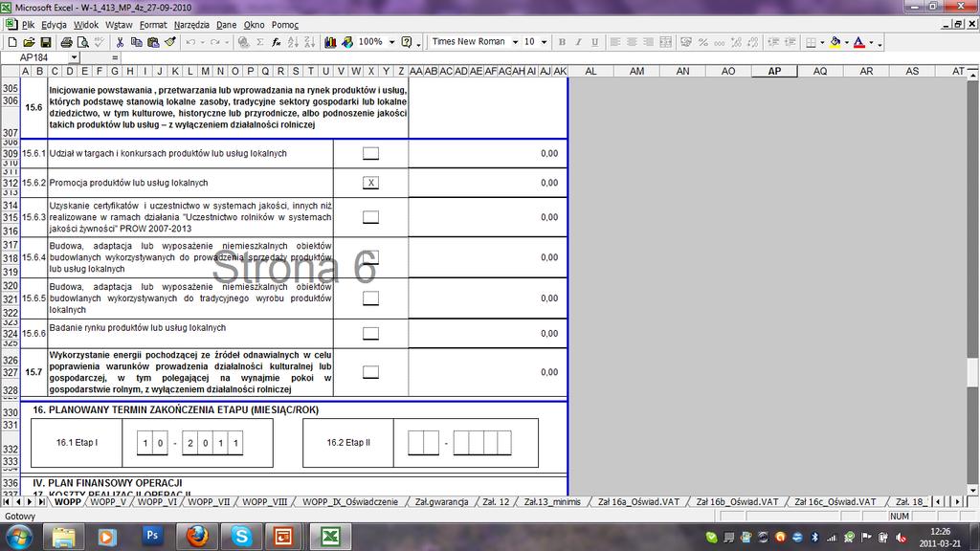980x551 pixels.
Task: Check the box for row 15.7
Action: coord(370,372)
